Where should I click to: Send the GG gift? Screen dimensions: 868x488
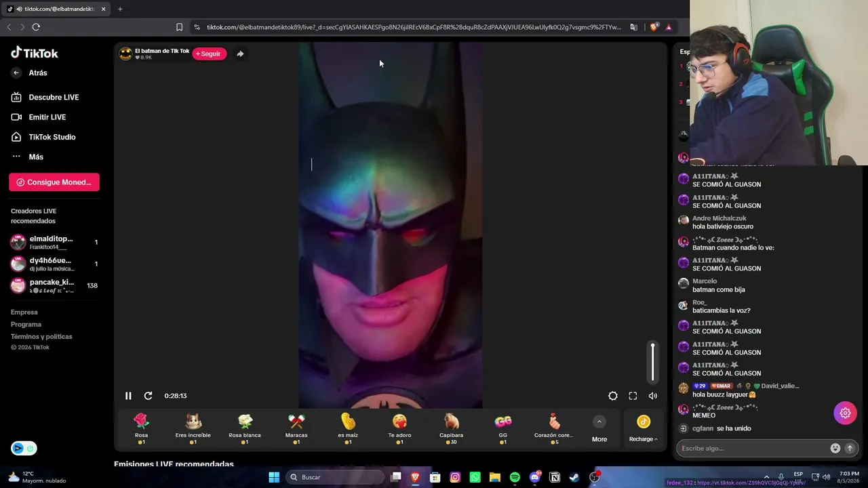(x=502, y=429)
